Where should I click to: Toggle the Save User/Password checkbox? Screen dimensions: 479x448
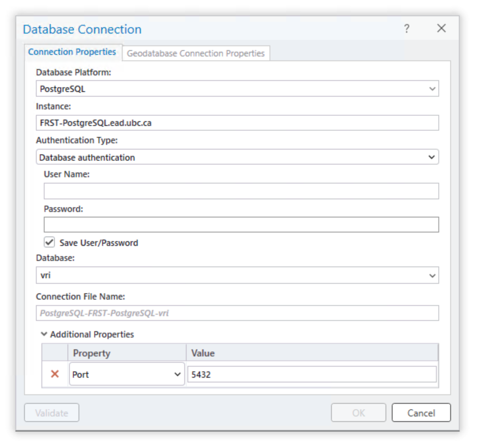(x=49, y=242)
